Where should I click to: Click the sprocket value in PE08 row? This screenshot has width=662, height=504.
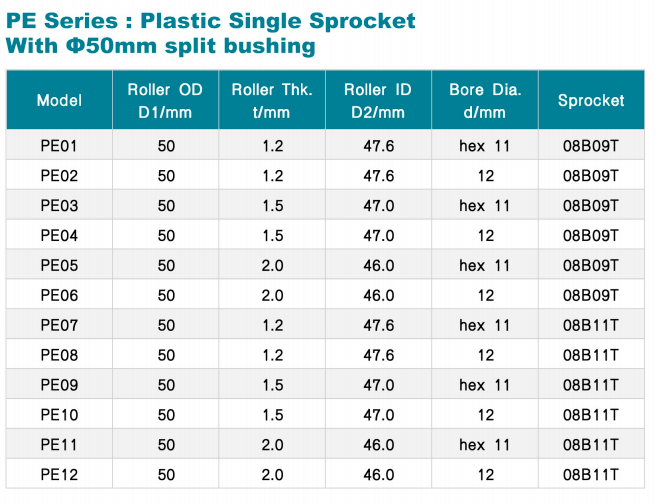point(591,355)
